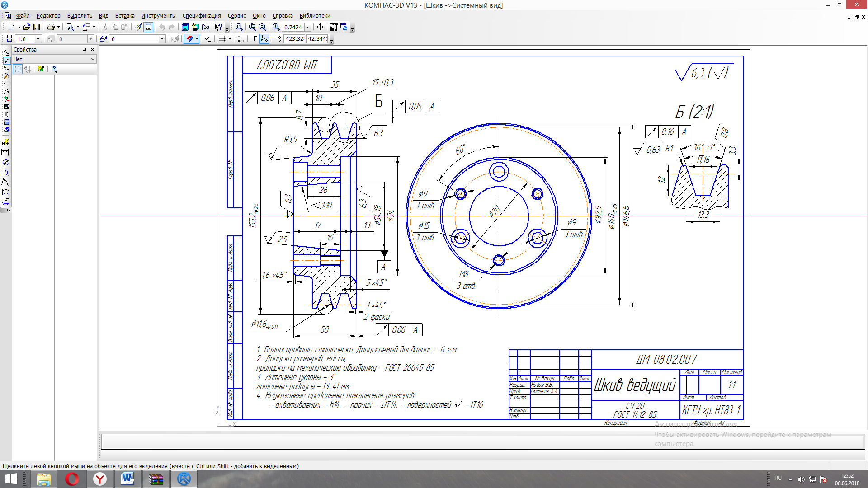Click the X coordinate field 423.32

(294, 39)
